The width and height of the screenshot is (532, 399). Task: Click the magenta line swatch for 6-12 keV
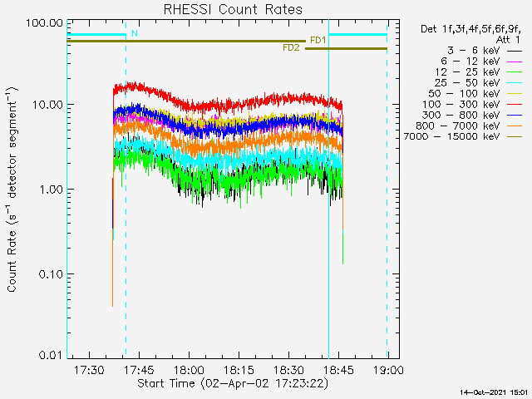click(x=515, y=62)
